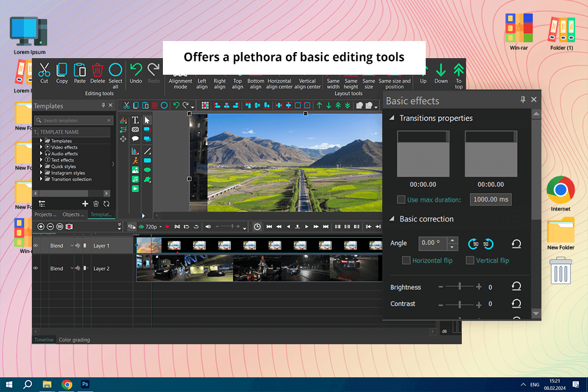Expand the Instagram styles tree node
The image size is (588, 392).
point(41,173)
